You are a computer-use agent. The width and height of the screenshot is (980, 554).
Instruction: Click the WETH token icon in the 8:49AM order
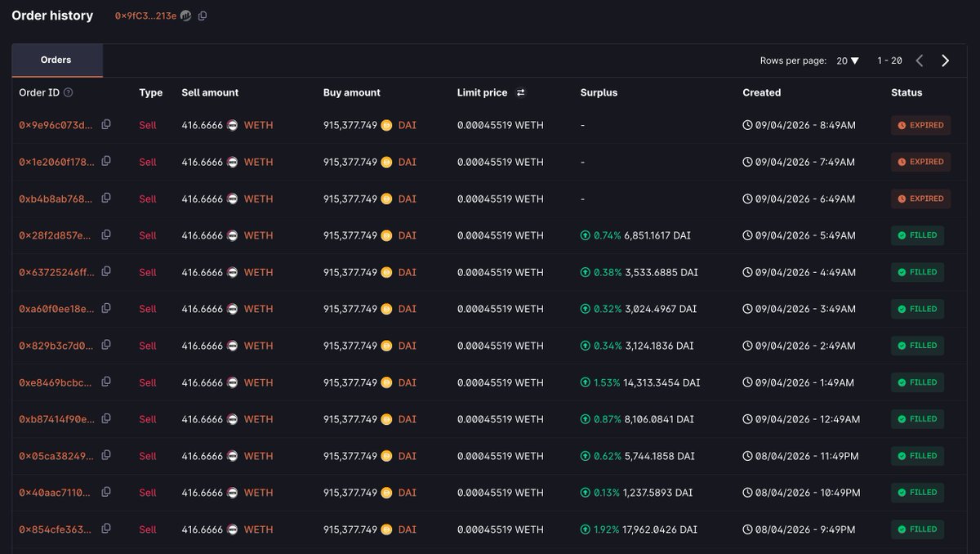coord(233,125)
